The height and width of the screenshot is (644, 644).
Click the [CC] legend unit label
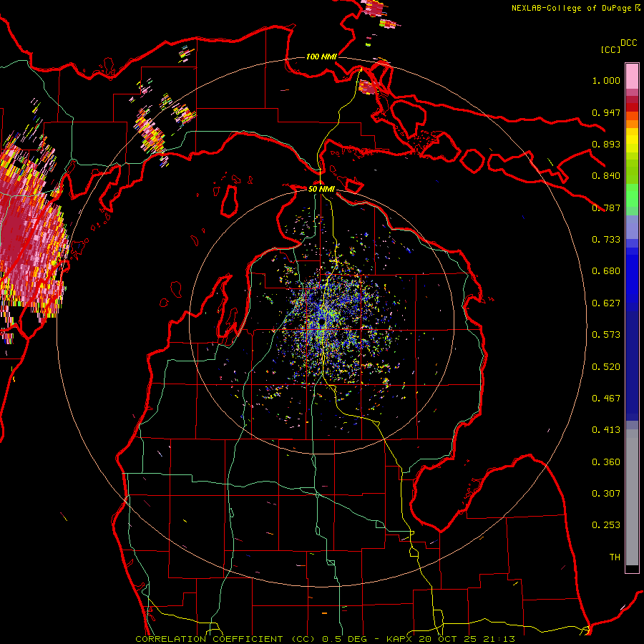tap(610, 49)
